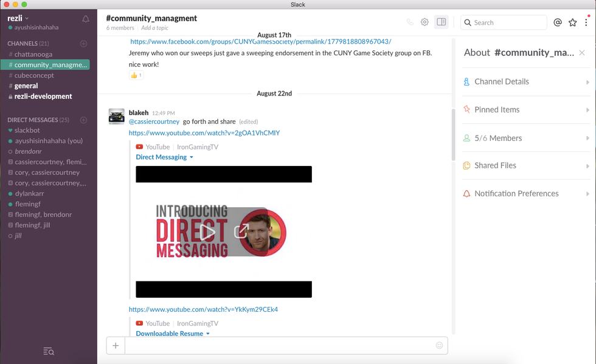
Task: Start a call with phone icon
Action: 410,22
